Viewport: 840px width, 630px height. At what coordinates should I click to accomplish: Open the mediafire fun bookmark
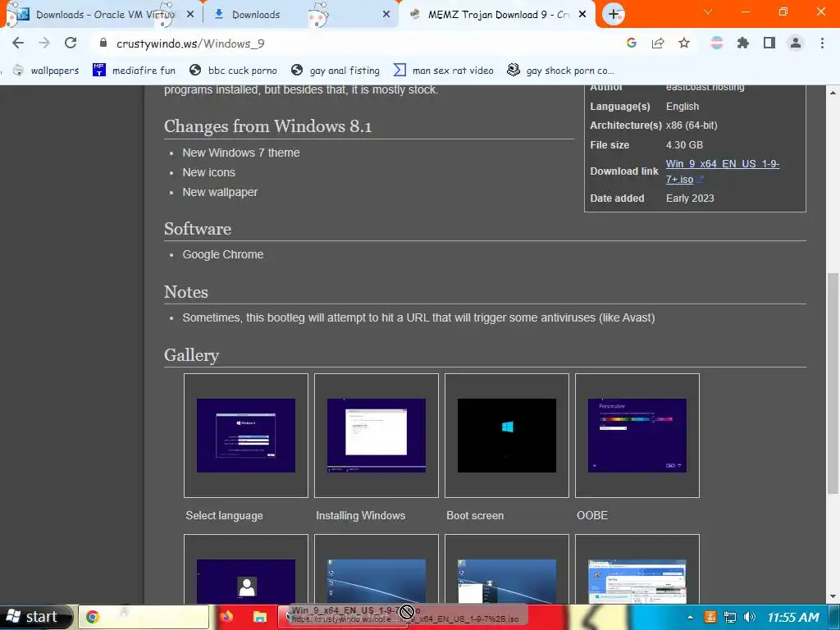click(135, 71)
